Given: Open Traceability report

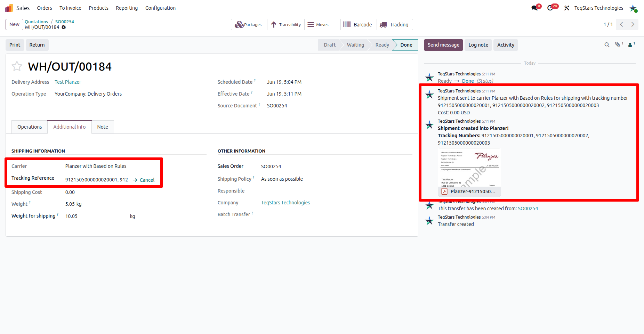Looking at the screenshot, I should (286, 25).
